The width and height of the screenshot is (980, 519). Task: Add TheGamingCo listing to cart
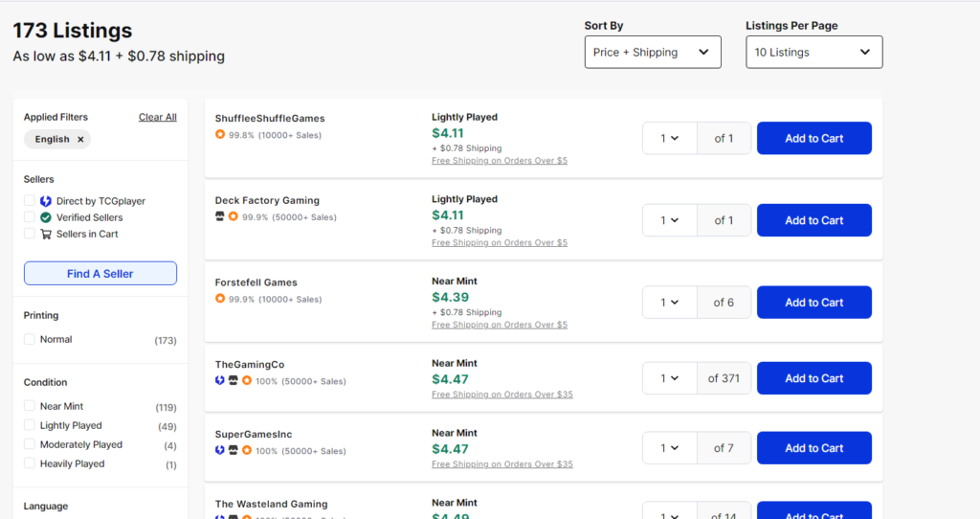(813, 378)
